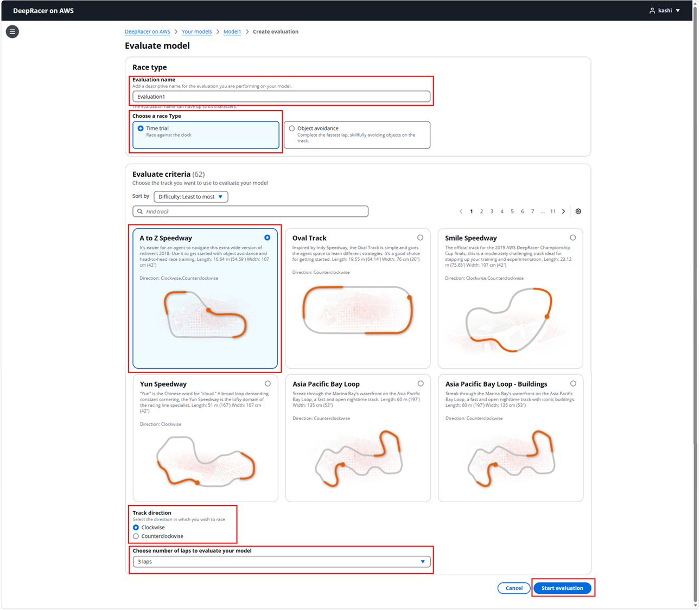Screen dimensions: 700x610
Task: Select Counterclockwise track direction
Action: coord(136,536)
